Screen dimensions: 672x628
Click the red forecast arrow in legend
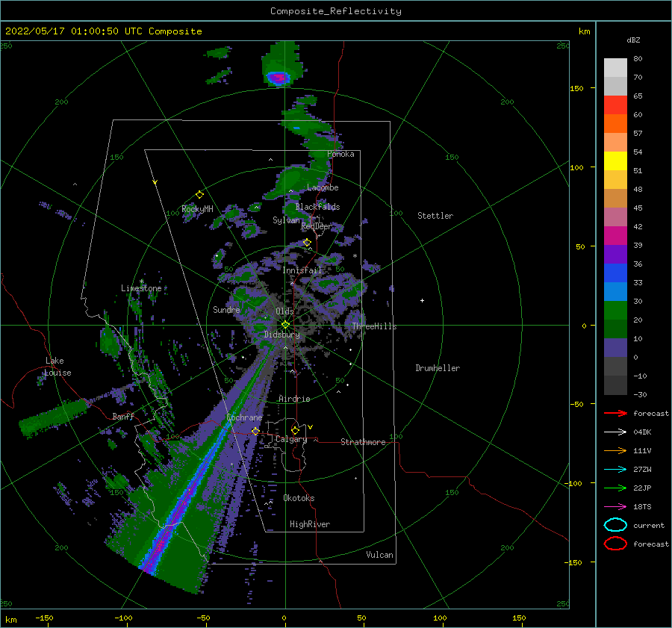(x=615, y=413)
